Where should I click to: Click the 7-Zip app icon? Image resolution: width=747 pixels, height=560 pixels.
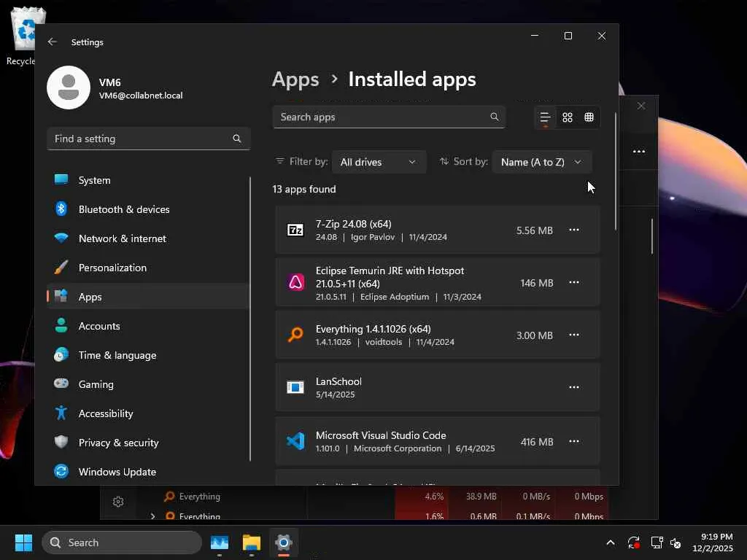[x=295, y=230]
